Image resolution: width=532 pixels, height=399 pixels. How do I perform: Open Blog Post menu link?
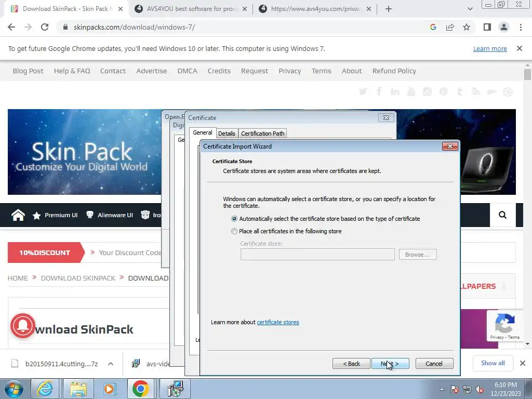tap(28, 71)
